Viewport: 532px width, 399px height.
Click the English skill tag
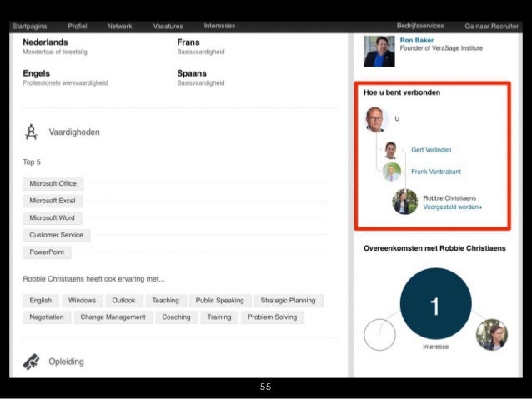[41, 301]
